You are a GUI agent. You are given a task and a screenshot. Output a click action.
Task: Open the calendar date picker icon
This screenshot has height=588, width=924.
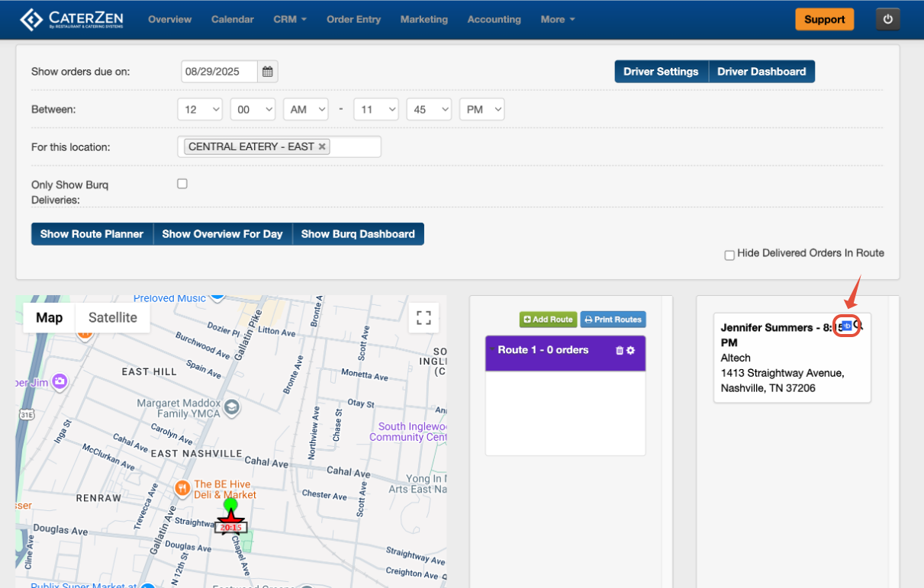(268, 72)
